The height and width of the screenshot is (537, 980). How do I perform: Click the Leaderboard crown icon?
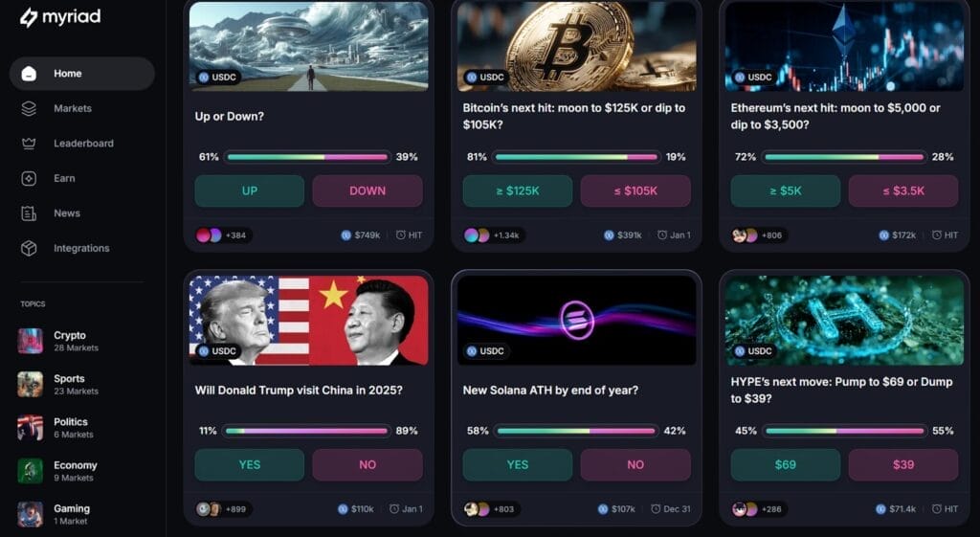[x=29, y=144]
